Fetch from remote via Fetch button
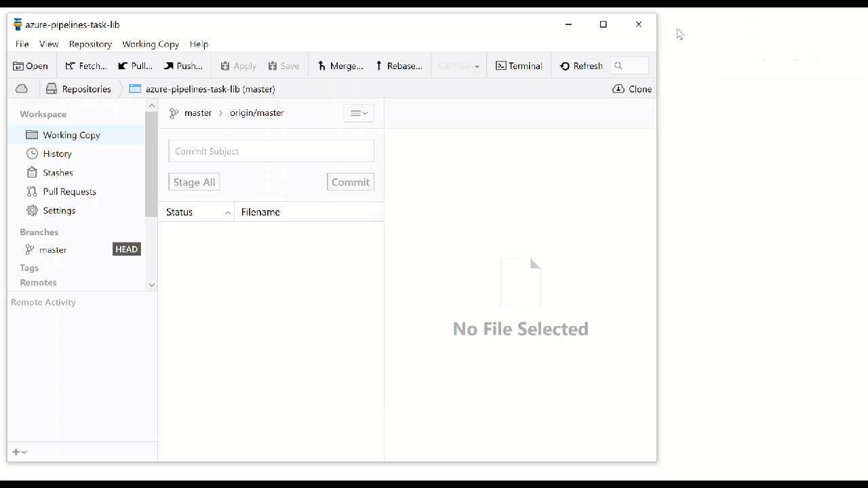This screenshot has height=488, width=868. [86, 66]
